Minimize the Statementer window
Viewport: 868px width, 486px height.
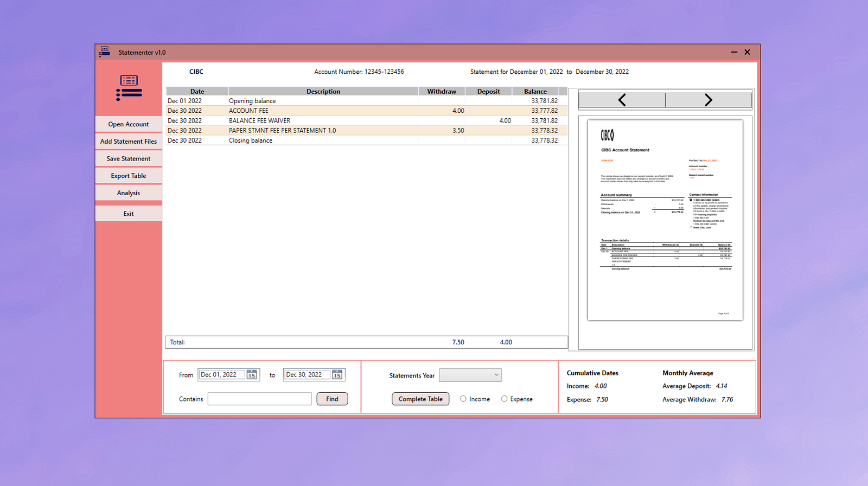click(734, 52)
